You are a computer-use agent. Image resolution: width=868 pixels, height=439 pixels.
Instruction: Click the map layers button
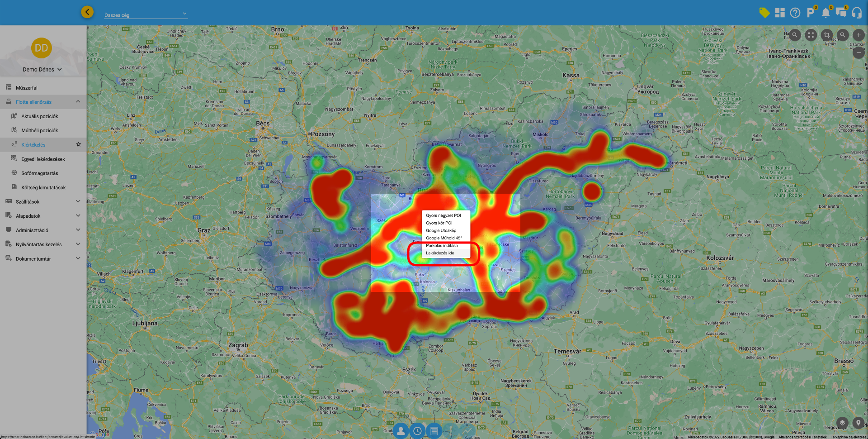[x=842, y=423]
